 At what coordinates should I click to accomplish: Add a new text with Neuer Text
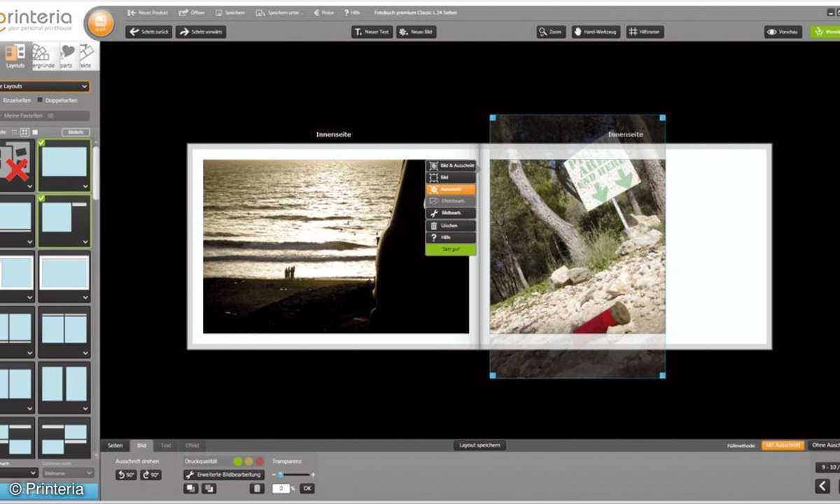[372, 31]
